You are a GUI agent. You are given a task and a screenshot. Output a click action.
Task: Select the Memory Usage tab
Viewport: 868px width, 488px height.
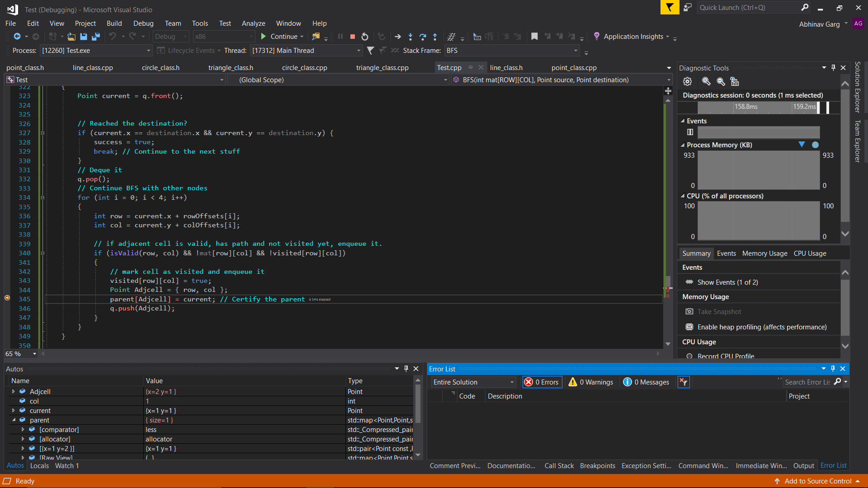coord(765,253)
